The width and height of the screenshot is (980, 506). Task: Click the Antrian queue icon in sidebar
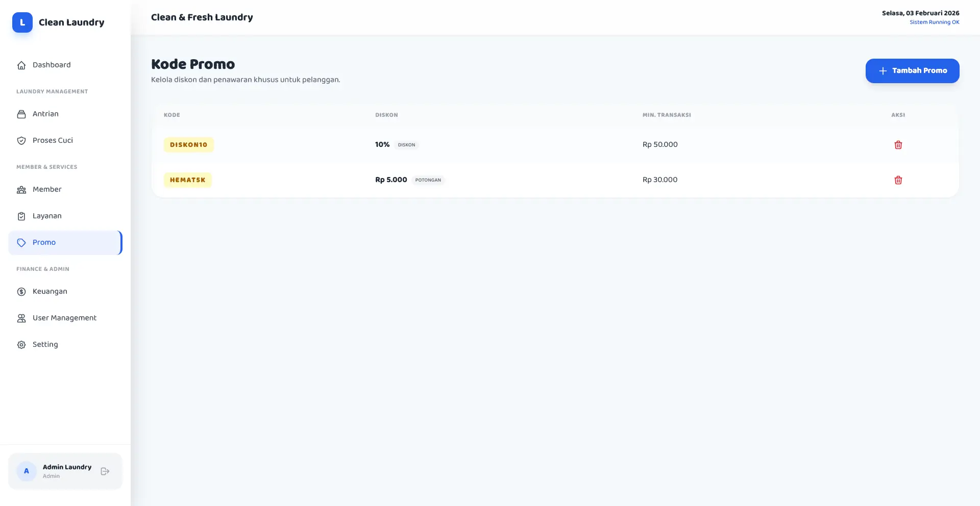point(21,114)
